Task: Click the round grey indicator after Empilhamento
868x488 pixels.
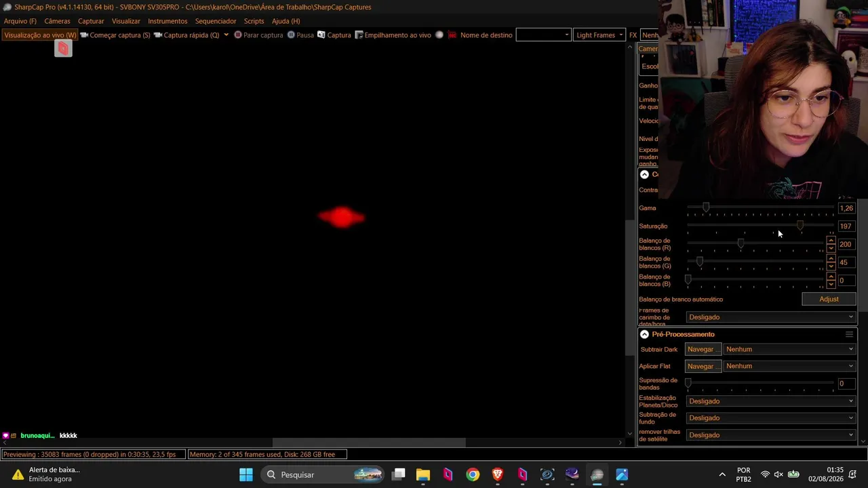Action: click(439, 35)
